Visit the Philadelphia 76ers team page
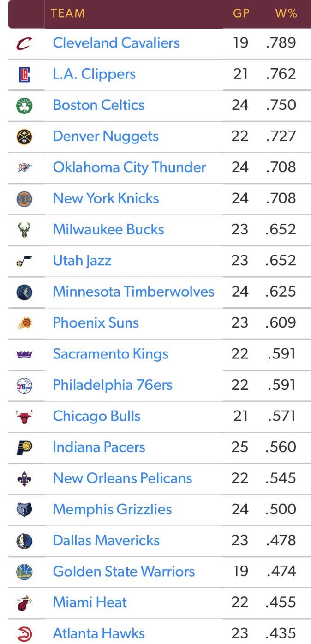The image size is (311, 644). 113,385
